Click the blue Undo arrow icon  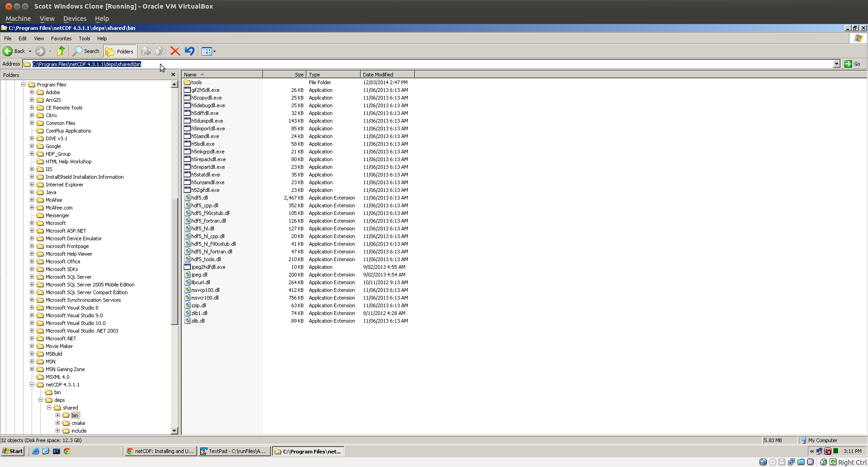[189, 51]
